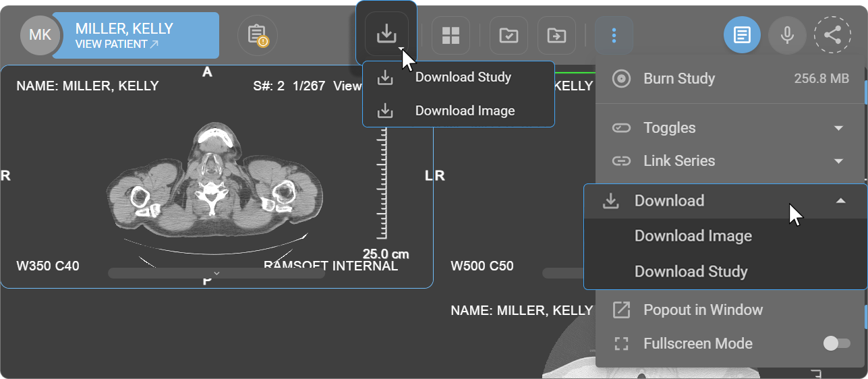Screen dimensions: 868x379
Task: Click the 256.8 MB size value
Action: pyautogui.click(x=821, y=79)
